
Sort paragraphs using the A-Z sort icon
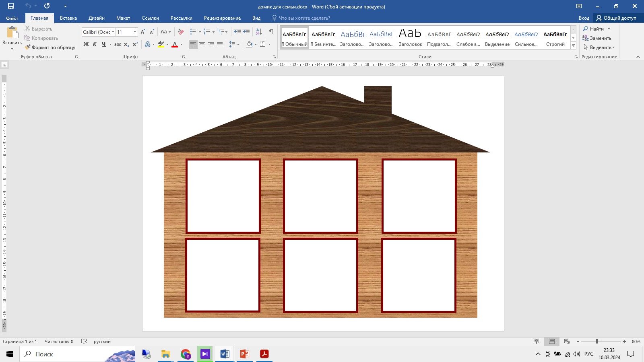tap(259, 32)
